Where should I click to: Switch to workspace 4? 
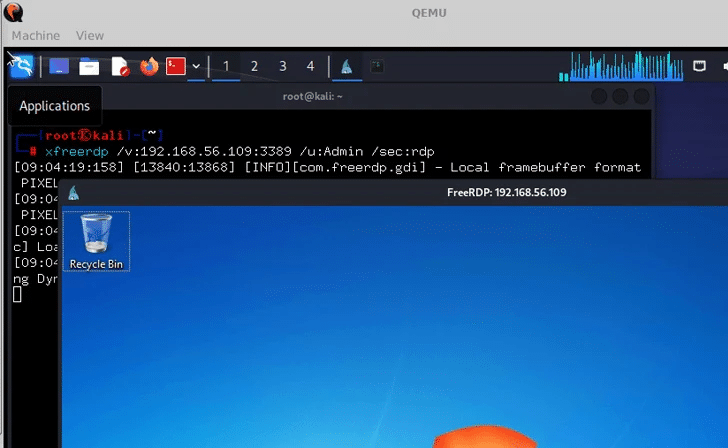click(310, 66)
